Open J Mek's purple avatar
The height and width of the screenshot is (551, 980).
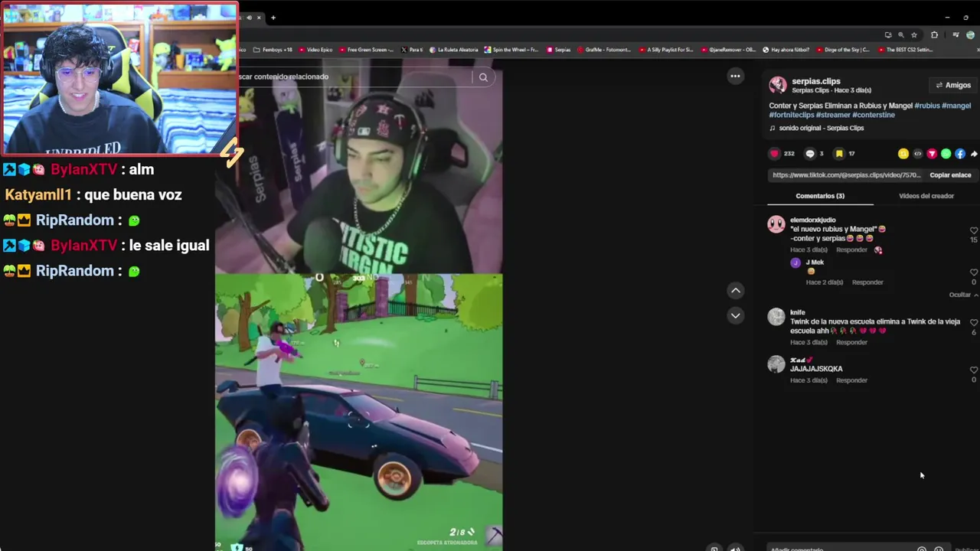click(795, 263)
